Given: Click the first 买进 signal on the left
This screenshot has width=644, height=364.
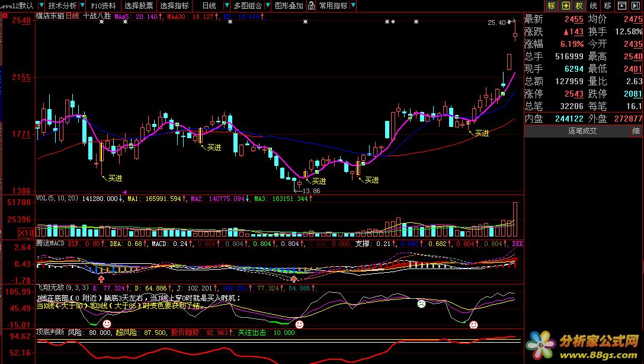Looking at the screenshot, I should pos(115,178).
